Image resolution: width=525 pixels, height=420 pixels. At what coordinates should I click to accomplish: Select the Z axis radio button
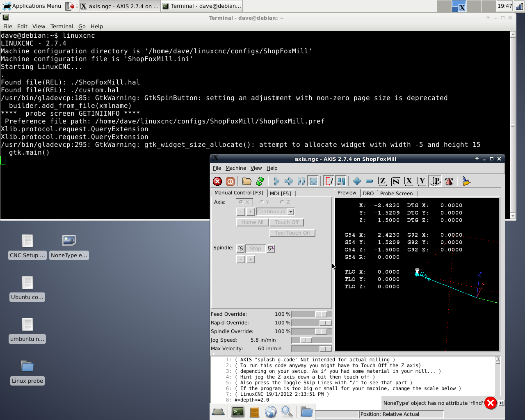click(x=285, y=202)
